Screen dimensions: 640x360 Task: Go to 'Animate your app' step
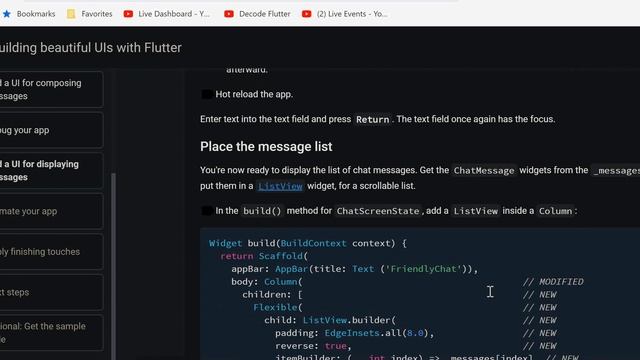(x=51, y=211)
